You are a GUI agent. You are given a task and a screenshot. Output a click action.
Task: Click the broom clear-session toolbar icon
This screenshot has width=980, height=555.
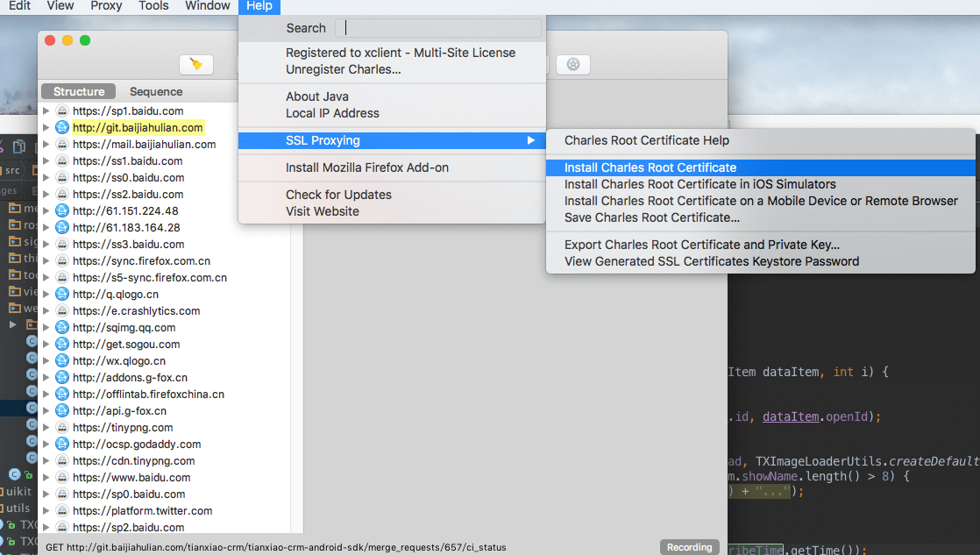(x=196, y=64)
